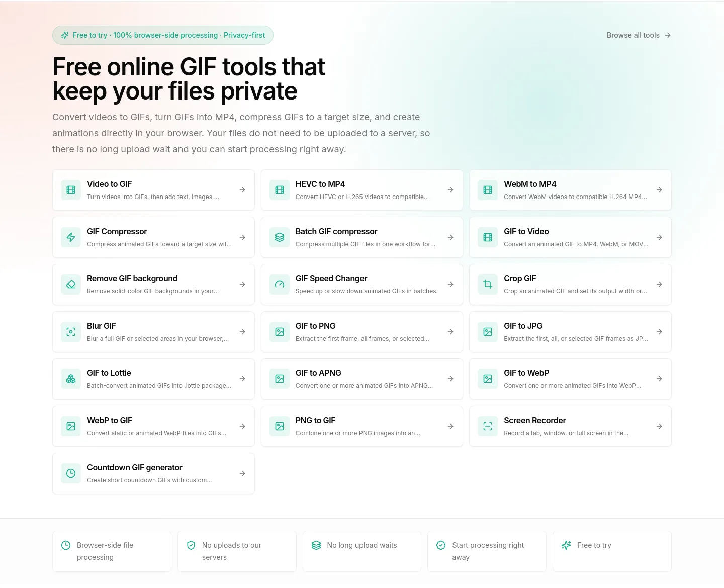Click the GIF Speed Changer gauge icon
This screenshot has width=724, height=588.
[x=280, y=284]
